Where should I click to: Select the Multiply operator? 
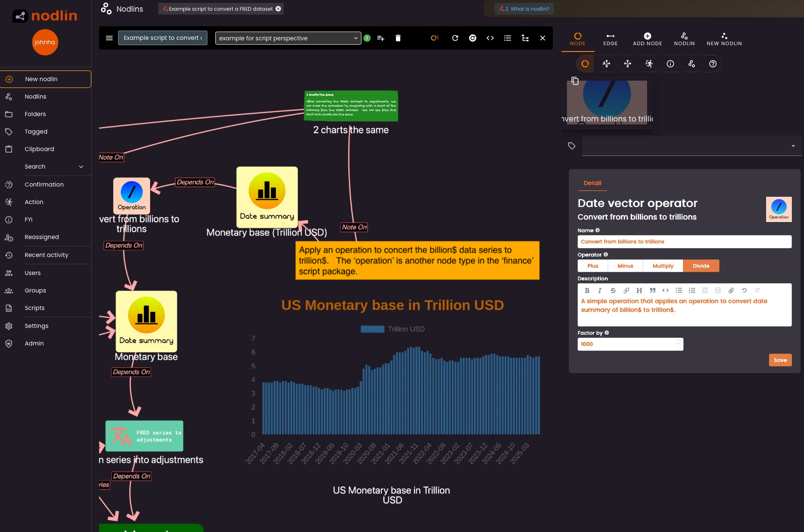coord(663,266)
